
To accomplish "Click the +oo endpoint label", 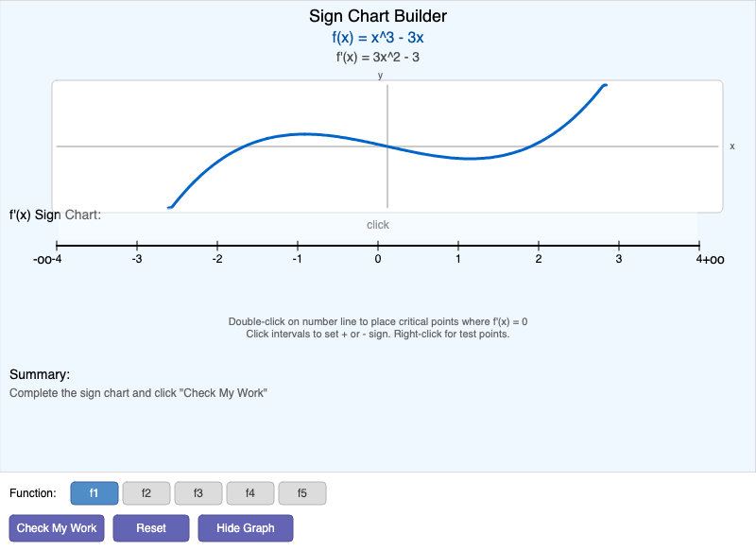I will point(713,259).
